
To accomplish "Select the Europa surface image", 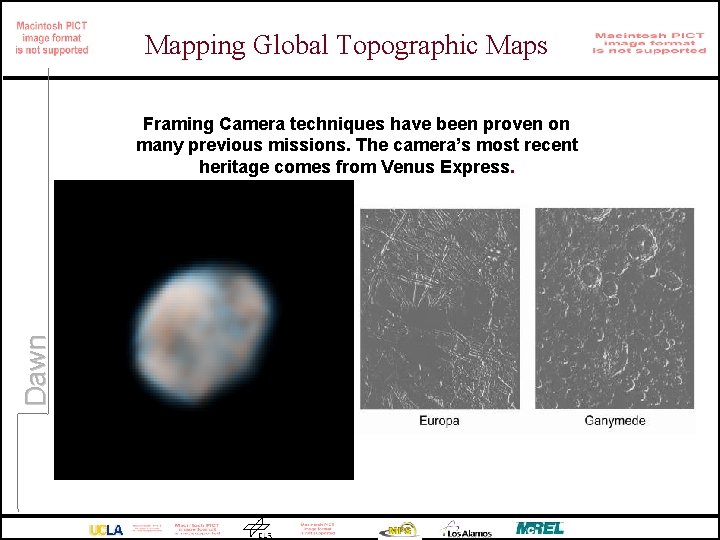I will (x=440, y=309).
